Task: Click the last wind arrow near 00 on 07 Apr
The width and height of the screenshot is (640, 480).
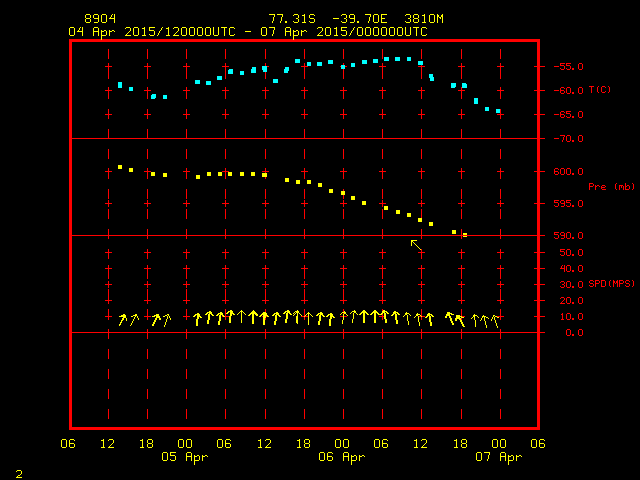Action: click(495, 321)
